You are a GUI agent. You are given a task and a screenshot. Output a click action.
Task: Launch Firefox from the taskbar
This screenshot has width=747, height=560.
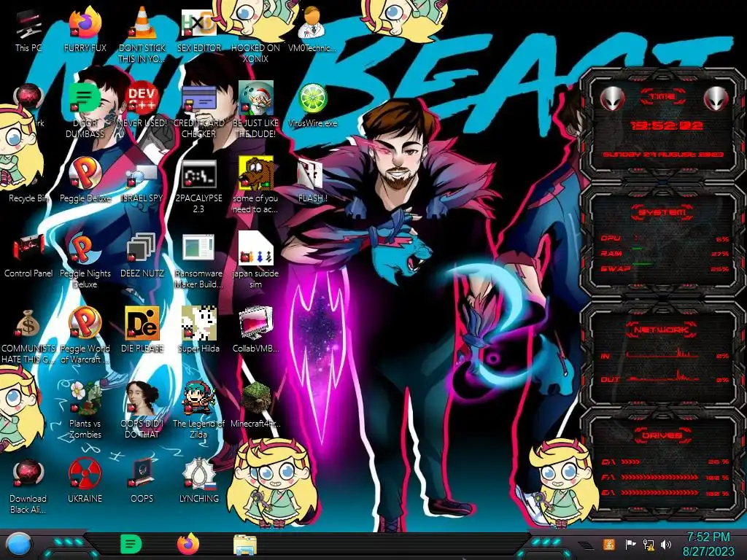pyautogui.click(x=187, y=544)
